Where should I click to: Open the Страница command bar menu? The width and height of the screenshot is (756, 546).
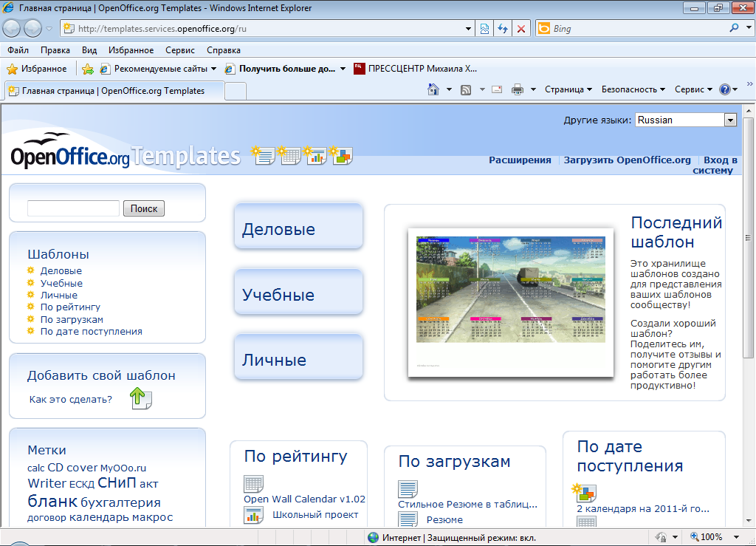click(x=568, y=89)
